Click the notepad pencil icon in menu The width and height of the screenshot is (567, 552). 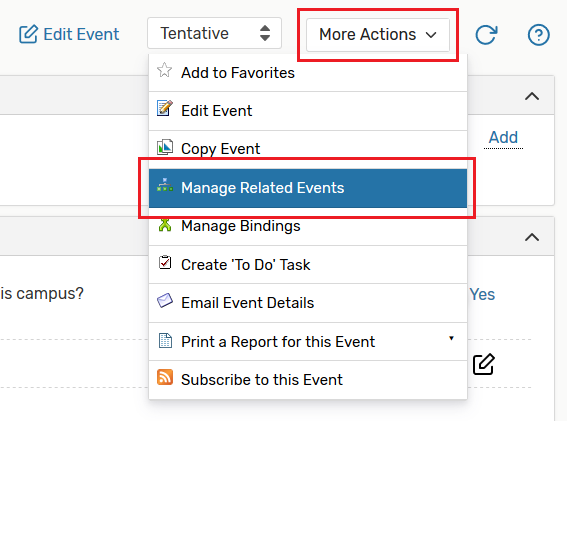165,108
